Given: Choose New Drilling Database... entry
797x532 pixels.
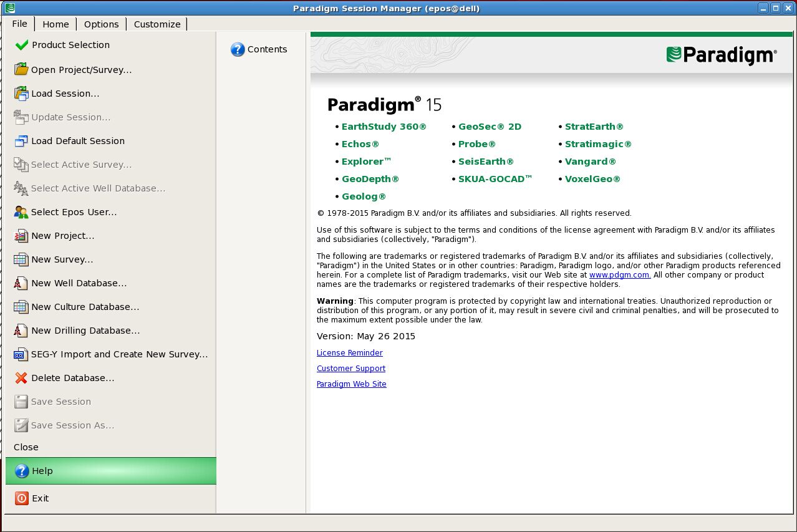Looking at the screenshot, I should [x=111, y=331].
